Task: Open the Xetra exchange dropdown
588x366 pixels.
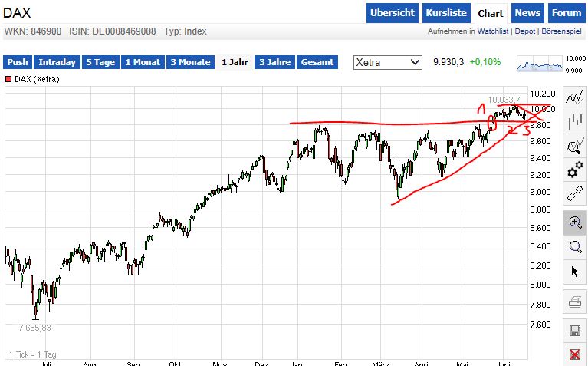Action: coord(387,62)
